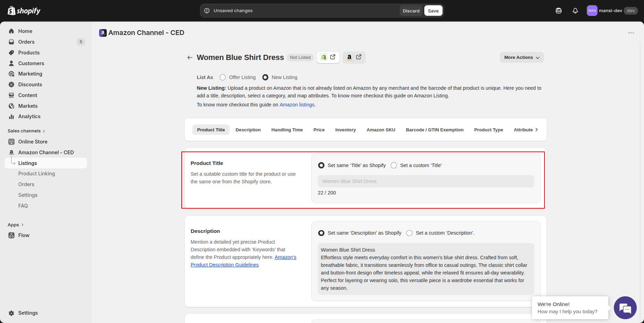
Task: Switch to the Handling Time tab
Action: tap(287, 130)
